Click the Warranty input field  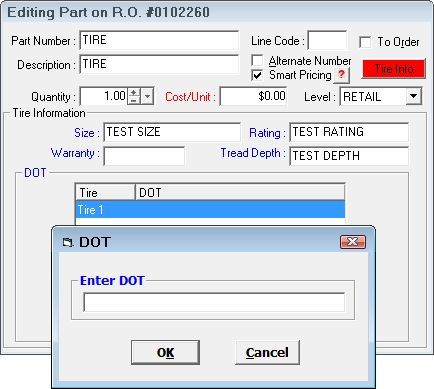click(x=144, y=156)
